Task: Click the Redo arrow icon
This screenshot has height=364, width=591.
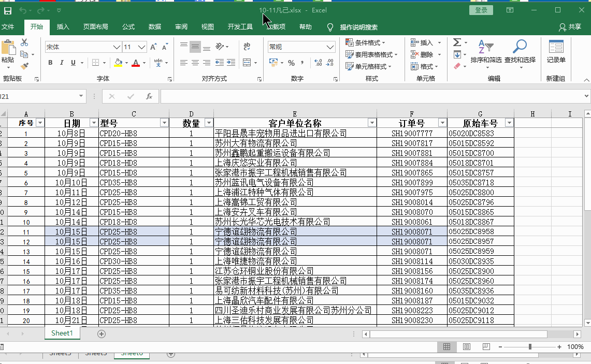Action: coord(41,10)
